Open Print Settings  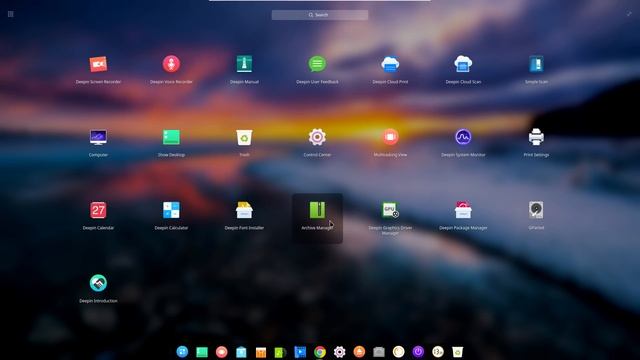(x=536, y=137)
